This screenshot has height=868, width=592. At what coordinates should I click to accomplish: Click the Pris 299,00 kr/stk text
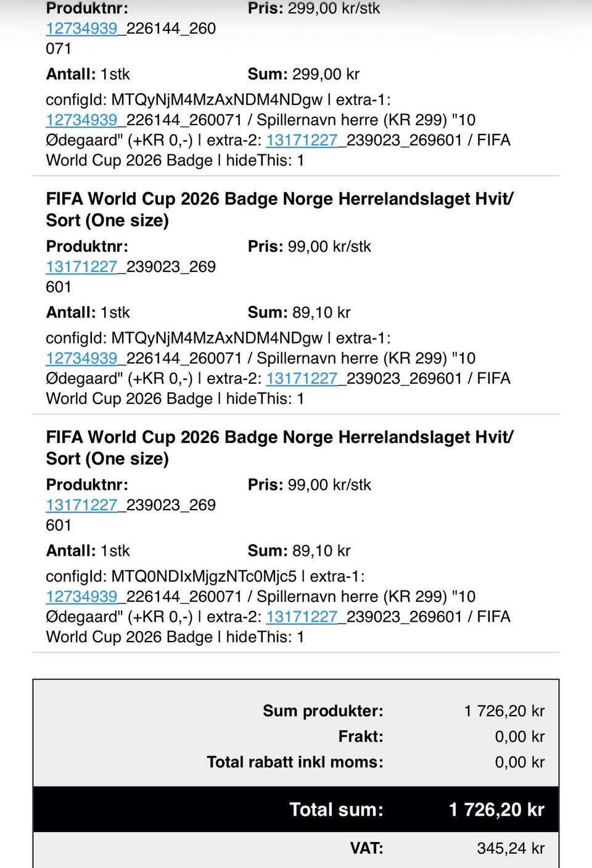coord(314,9)
